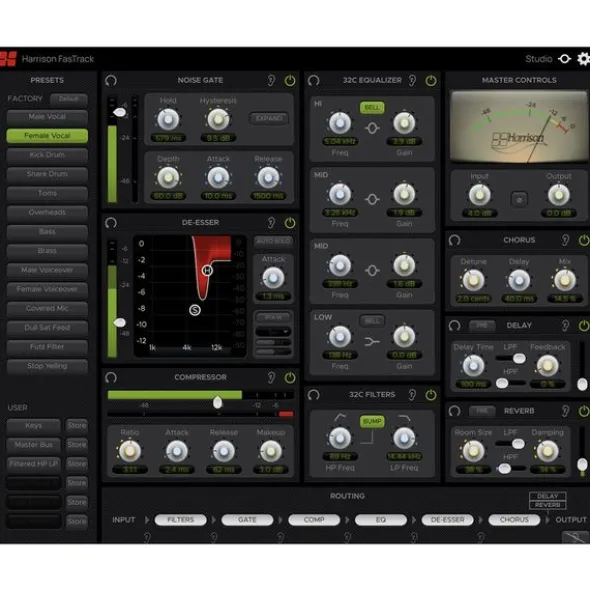Screen dimensions: 590x591
Task: Solo-listen the Noise Gate with ear icon
Action: (271, 80)
